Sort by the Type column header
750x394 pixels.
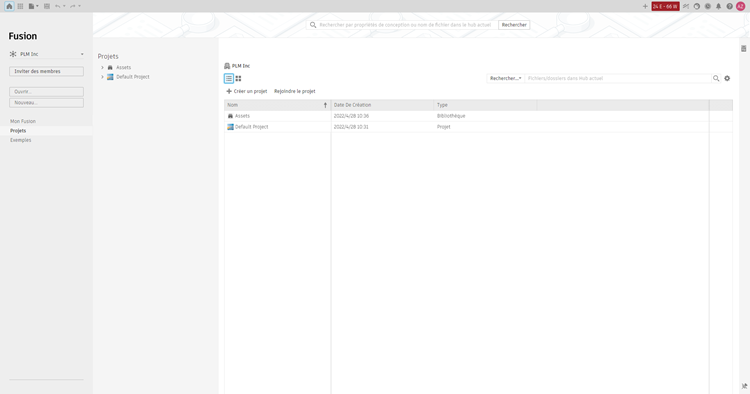[485, 105]
